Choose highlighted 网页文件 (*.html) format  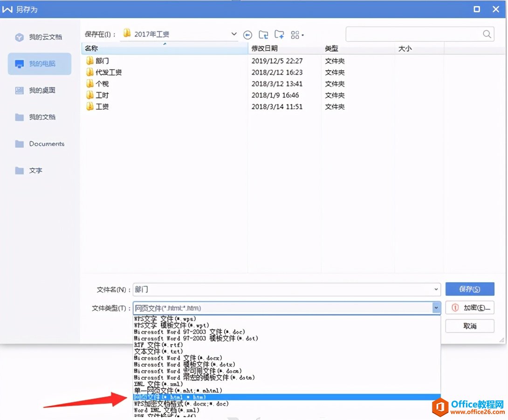tap(287, 397)
